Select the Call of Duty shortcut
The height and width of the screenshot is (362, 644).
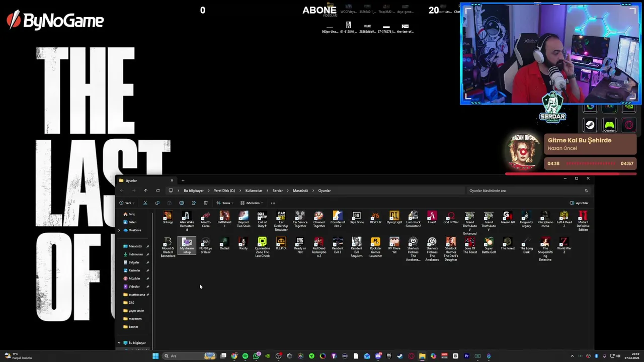pos(262,219)
